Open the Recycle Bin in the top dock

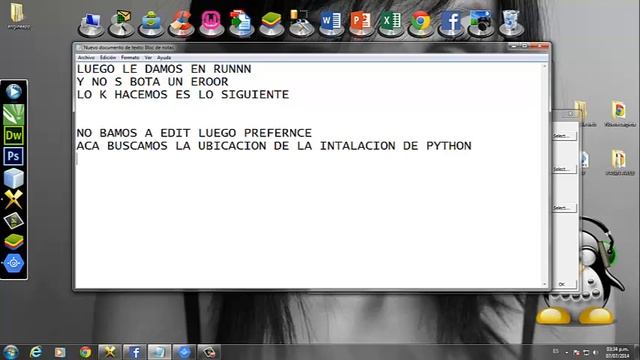click(x=511, y=23)
